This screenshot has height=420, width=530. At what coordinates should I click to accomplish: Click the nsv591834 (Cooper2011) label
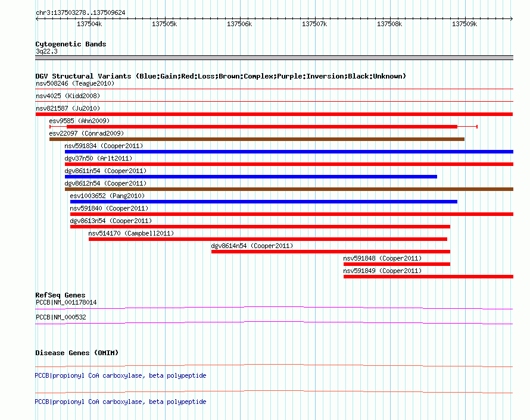pyautogui.click(x=104, y=146)
